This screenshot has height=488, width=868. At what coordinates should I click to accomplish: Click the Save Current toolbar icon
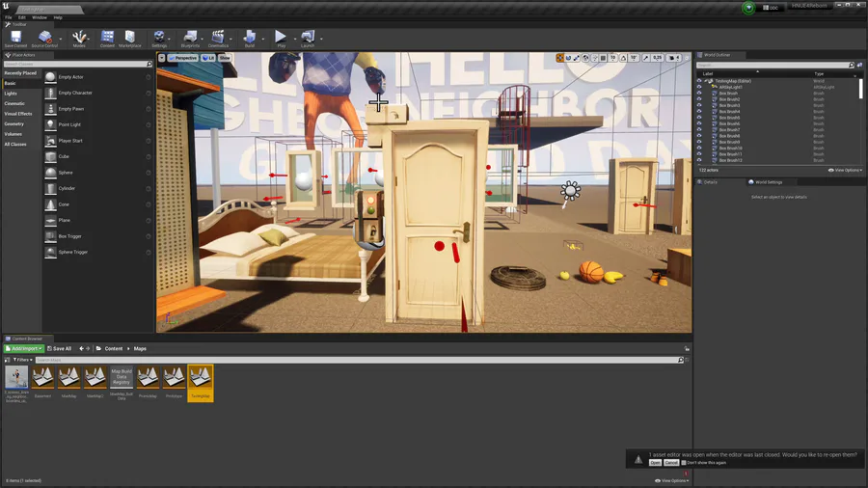pyautogui.click(x=15, y=37)
